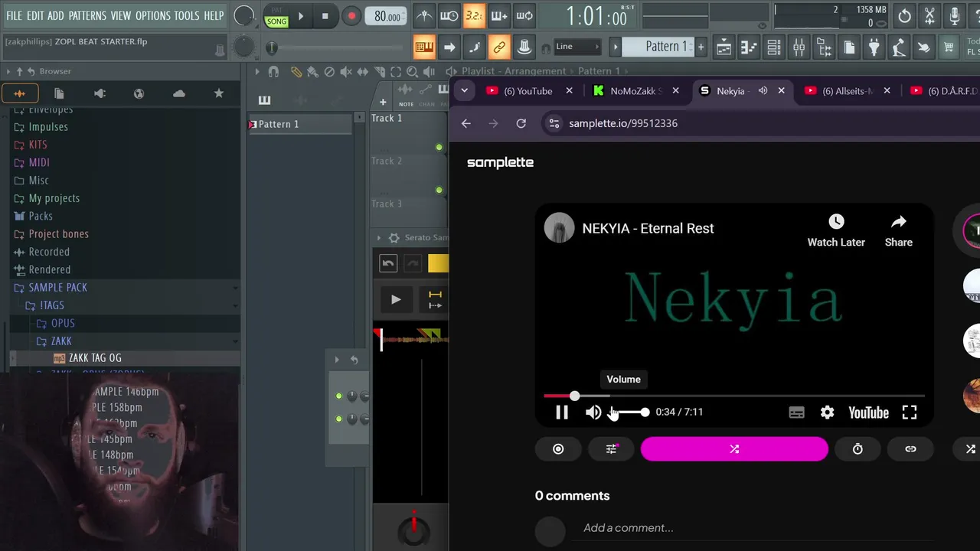Open YouTube video settings gear

(x=828, y=412)
